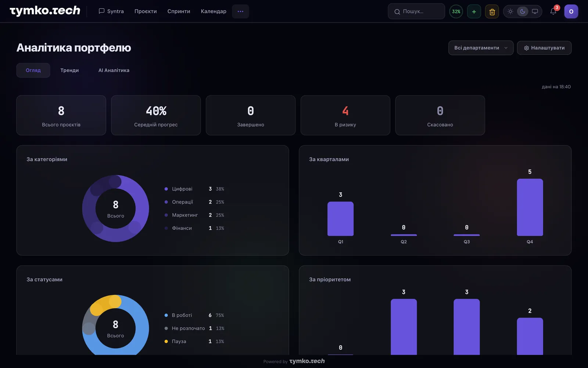Switch to the Тренди tab

[69, 70]
